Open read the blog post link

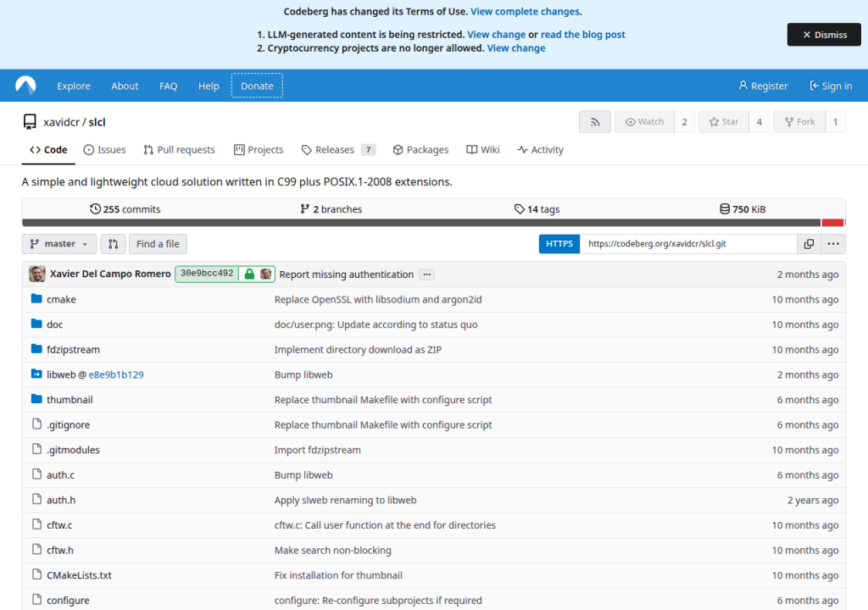pos(583,35)
